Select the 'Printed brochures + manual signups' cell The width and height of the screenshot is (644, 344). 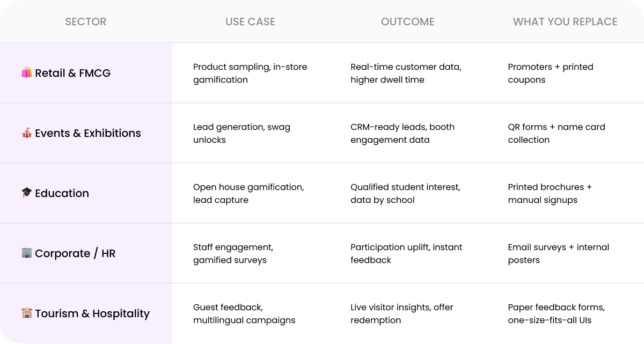pos(550,194)
